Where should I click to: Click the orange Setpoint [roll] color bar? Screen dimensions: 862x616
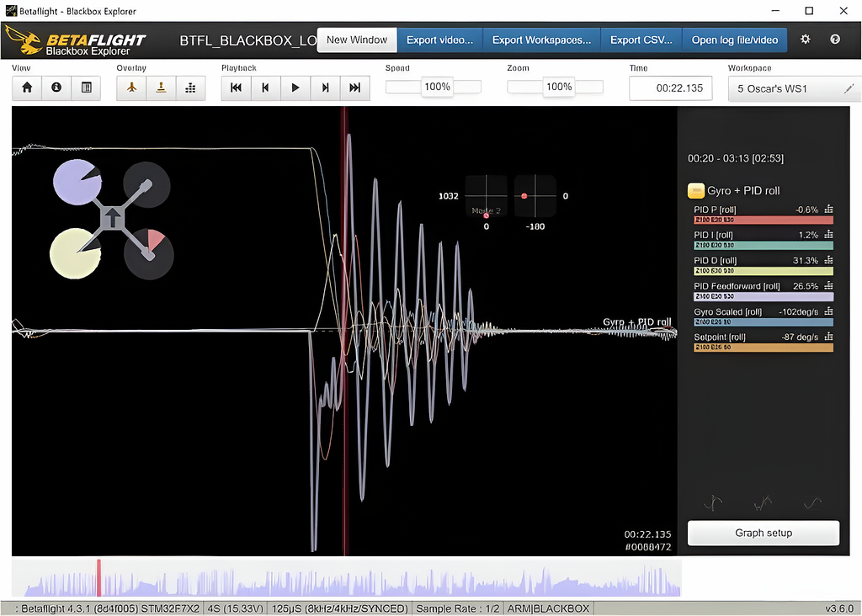[764, 348]
